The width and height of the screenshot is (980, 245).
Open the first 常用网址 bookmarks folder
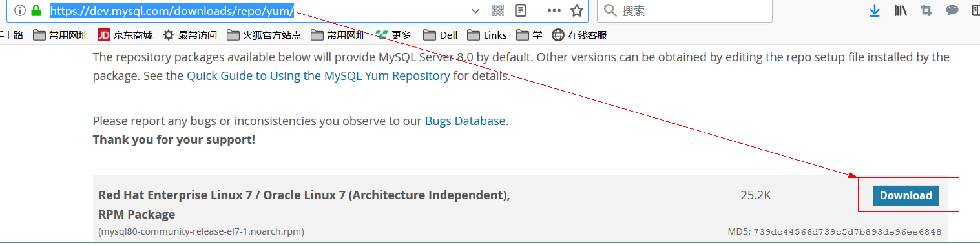pyautogui.click(x=61, y=35)
